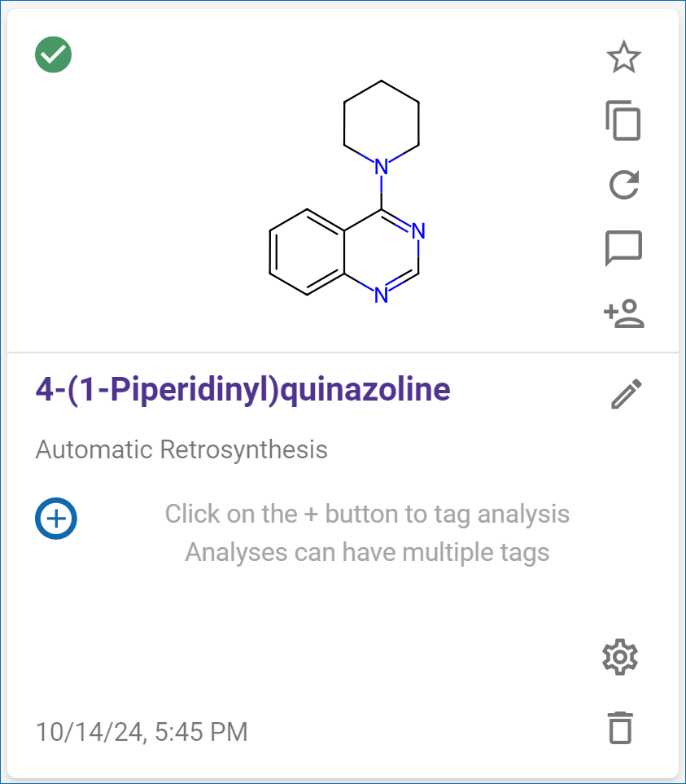Viewport: 686px width, 784px height.
Task: Click the green completed checkmark status icon
Action: coord(54,55)
